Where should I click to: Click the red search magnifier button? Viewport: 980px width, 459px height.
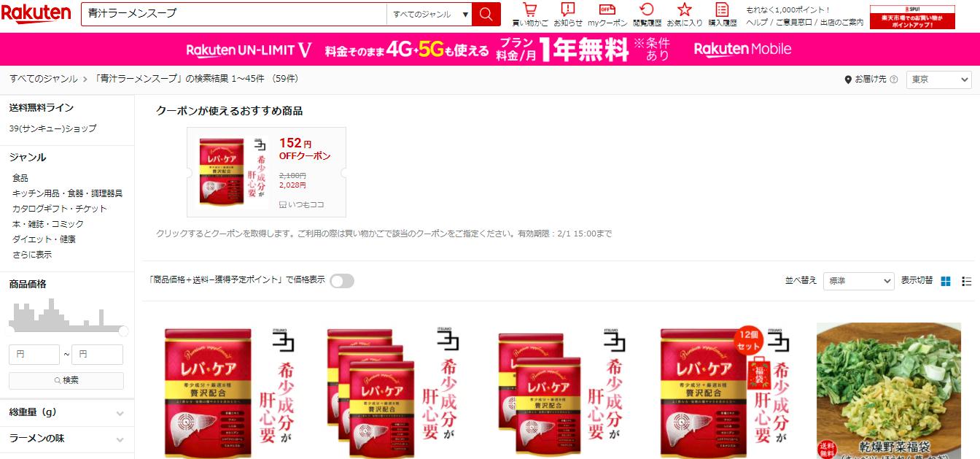[486, 14]
